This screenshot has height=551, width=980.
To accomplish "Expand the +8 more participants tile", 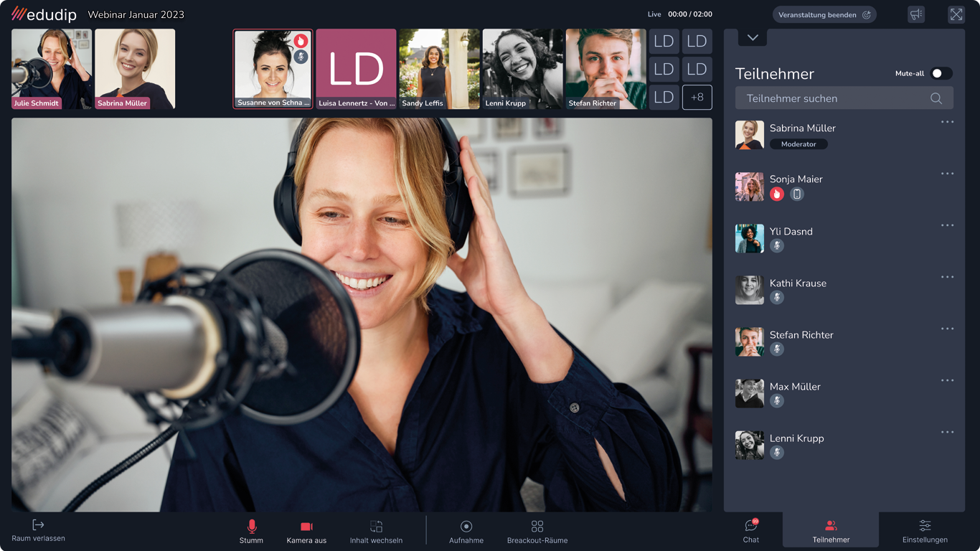I will coord(697,97).
